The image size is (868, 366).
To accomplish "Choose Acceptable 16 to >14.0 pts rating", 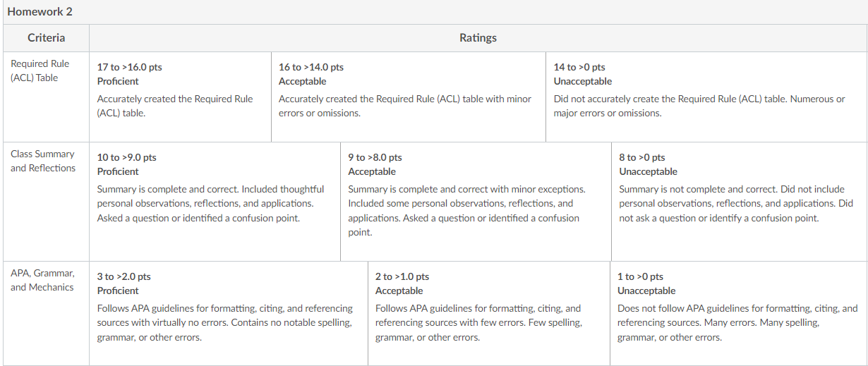I will tap(409, 96).
